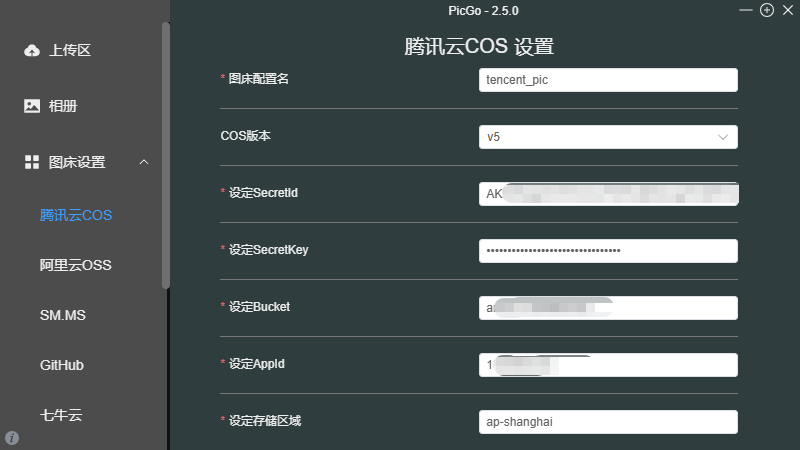Click the 图床配置名 input field
Image resolution: width=800 pixels, height=450 pixels.
[x=608, y=80]
